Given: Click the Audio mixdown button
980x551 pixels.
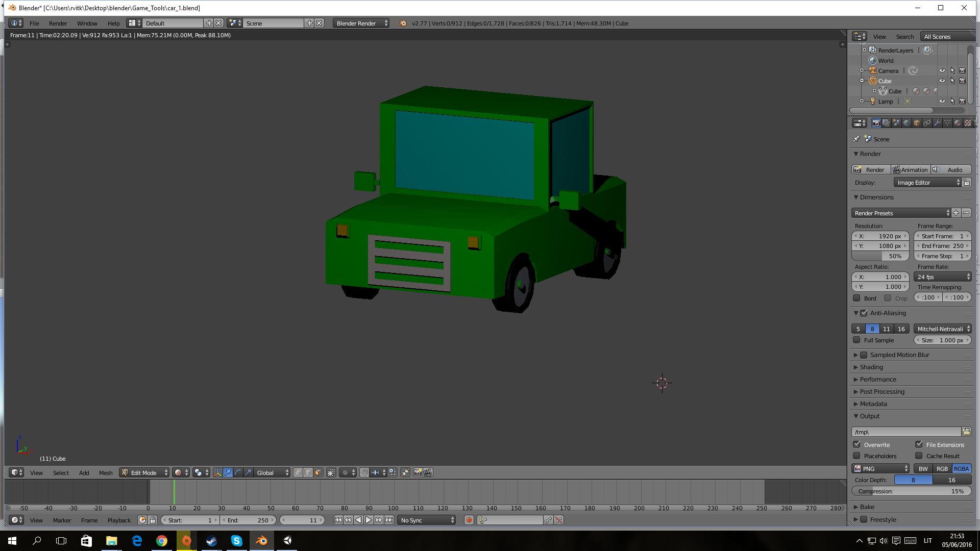Looking at the screenshot, I should point(951,169).
